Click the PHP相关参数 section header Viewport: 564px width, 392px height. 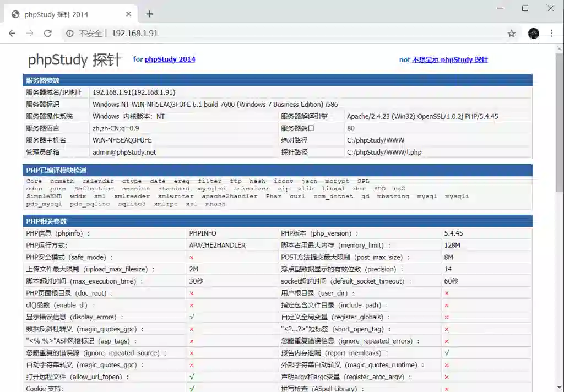click(278, 221)
